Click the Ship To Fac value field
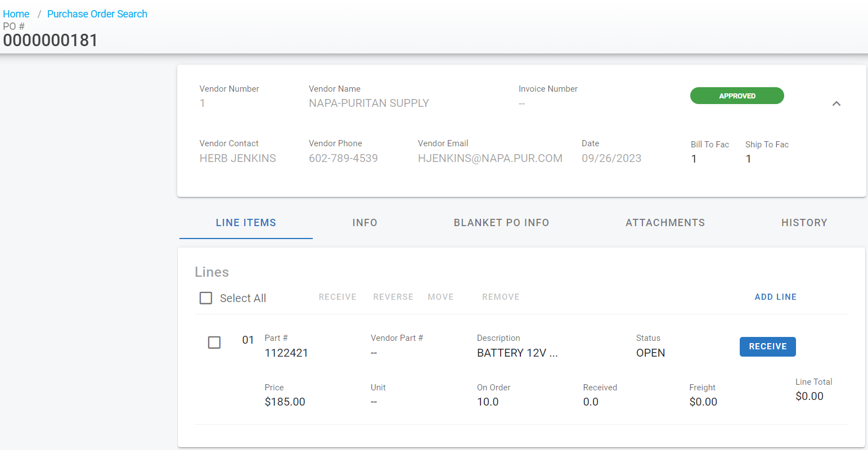Image resolution: width=868 pixels, height=450 pixels. (749, 159)
